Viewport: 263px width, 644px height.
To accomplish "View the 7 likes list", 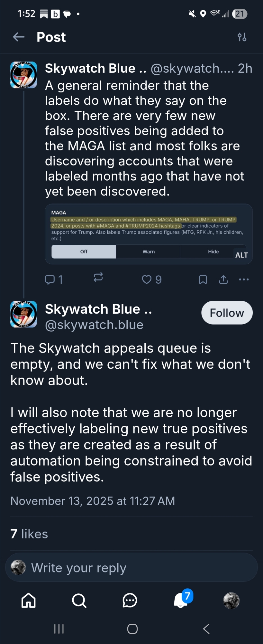I will tap(29, 534).
